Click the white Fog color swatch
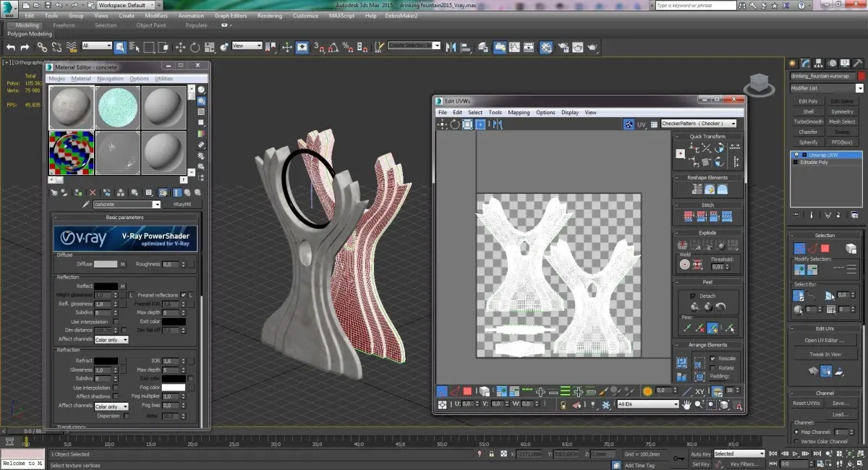This screenshot has width=868, height=470. 173,388
